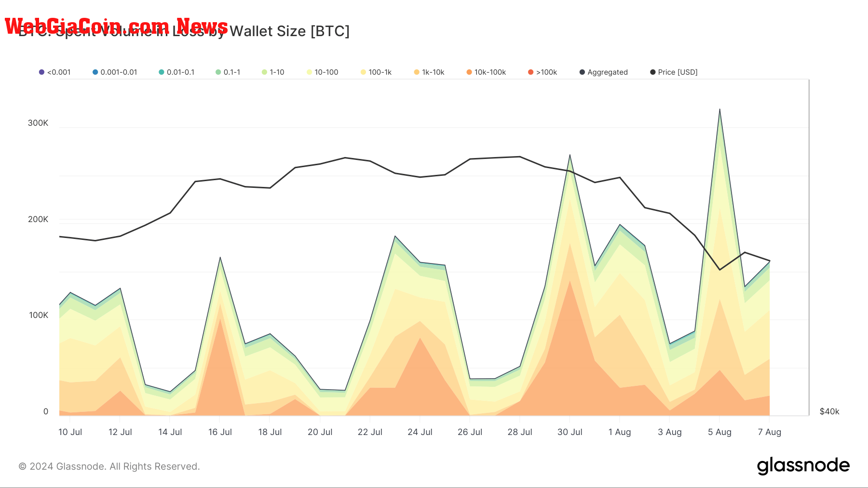Viewport: 868px width, 488px height.
Task: Toggle the 0.001-0.01 legend series
Action: [x=115, y=72]
